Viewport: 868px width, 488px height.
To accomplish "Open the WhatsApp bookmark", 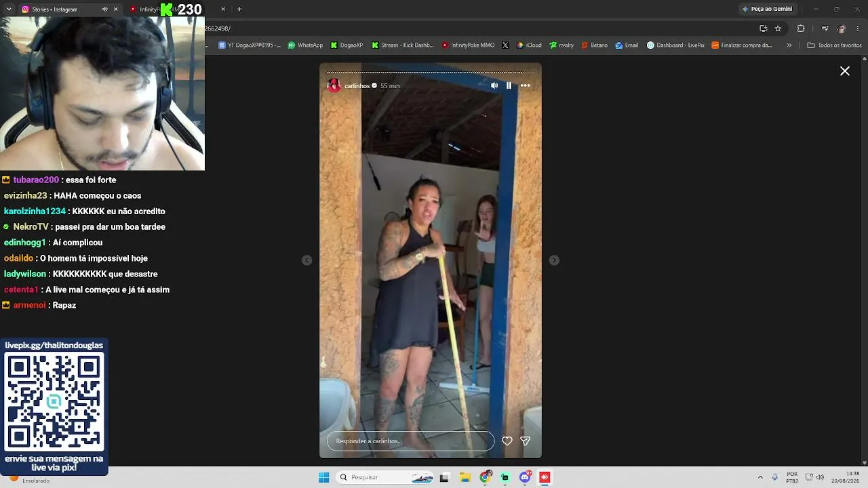I will point(305,45).
